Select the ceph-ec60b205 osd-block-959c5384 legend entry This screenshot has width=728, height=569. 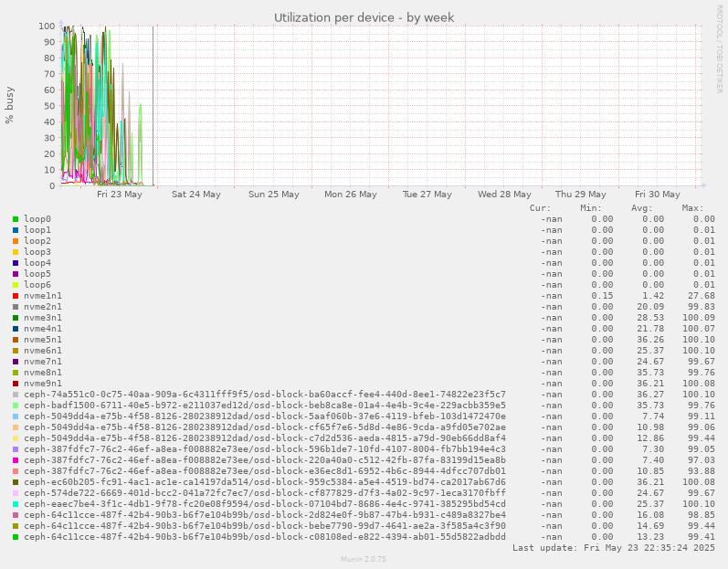[x=265, y=482]
